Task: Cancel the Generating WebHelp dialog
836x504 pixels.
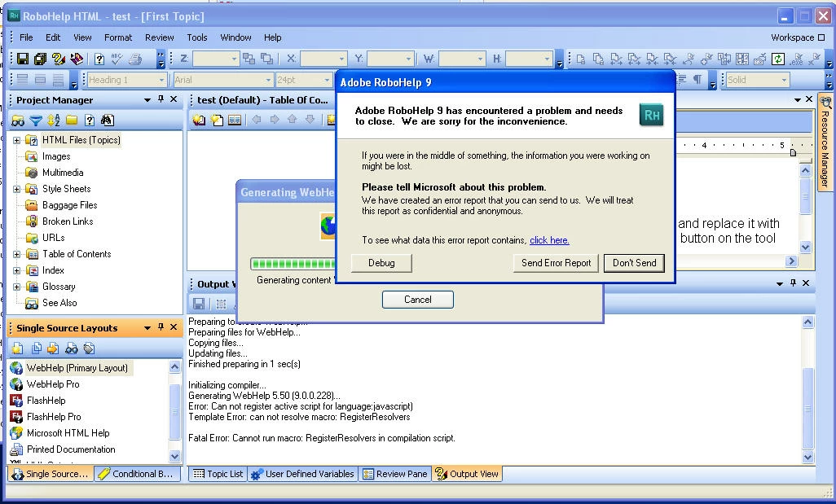Action: coord(417,300)
